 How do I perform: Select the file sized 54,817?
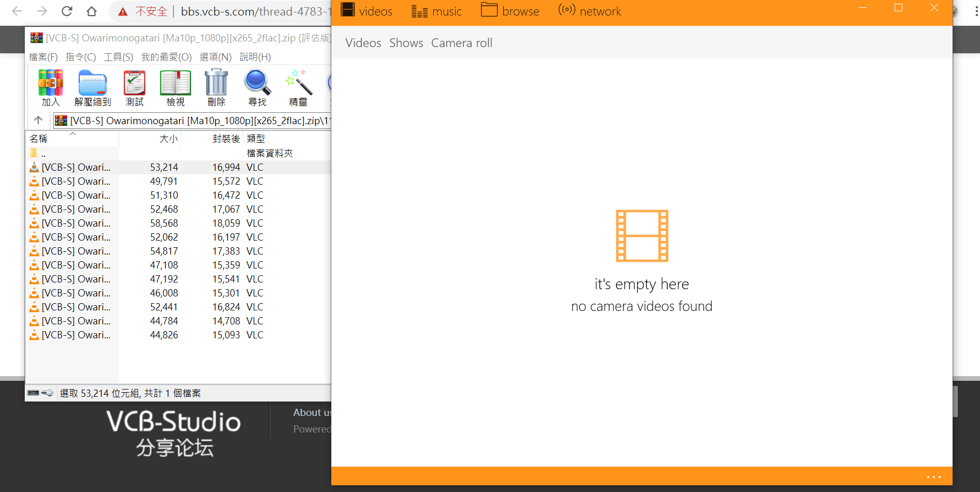pos(178,251)
